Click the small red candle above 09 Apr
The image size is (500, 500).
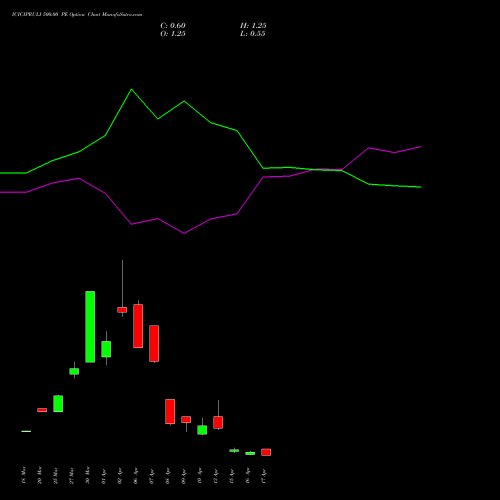coord(186,419)
